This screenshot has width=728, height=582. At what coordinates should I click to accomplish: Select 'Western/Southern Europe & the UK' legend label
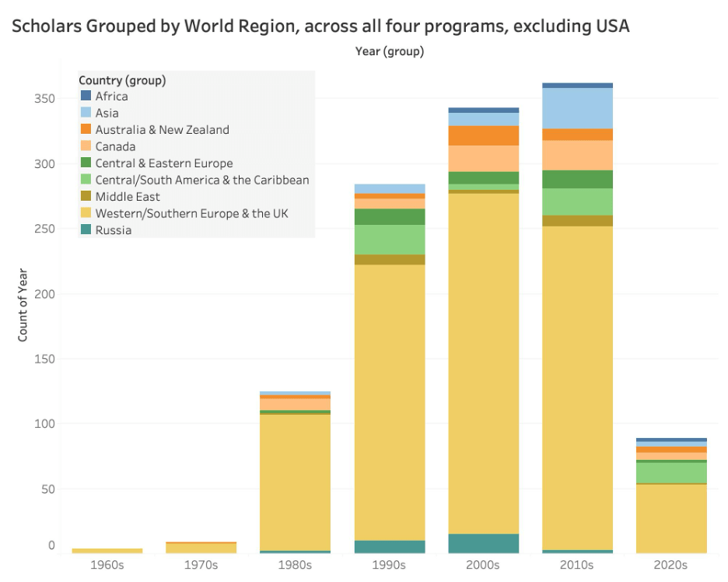point(191,213)
